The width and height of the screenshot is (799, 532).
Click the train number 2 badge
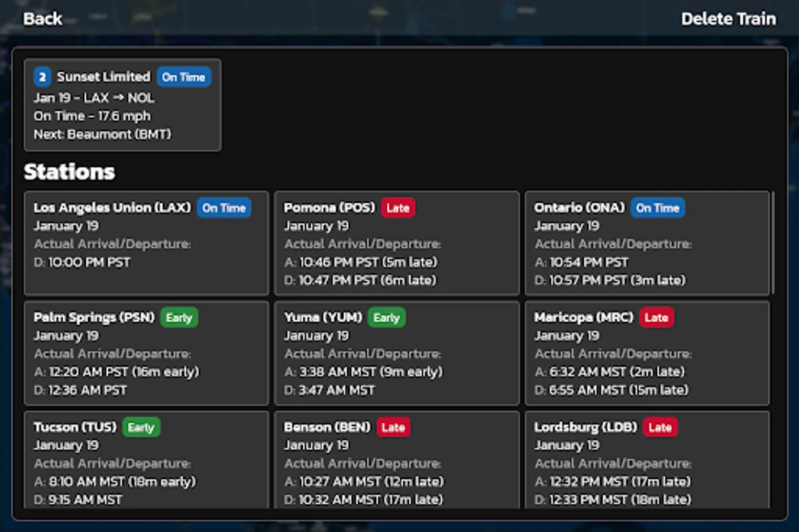point(42,77)
